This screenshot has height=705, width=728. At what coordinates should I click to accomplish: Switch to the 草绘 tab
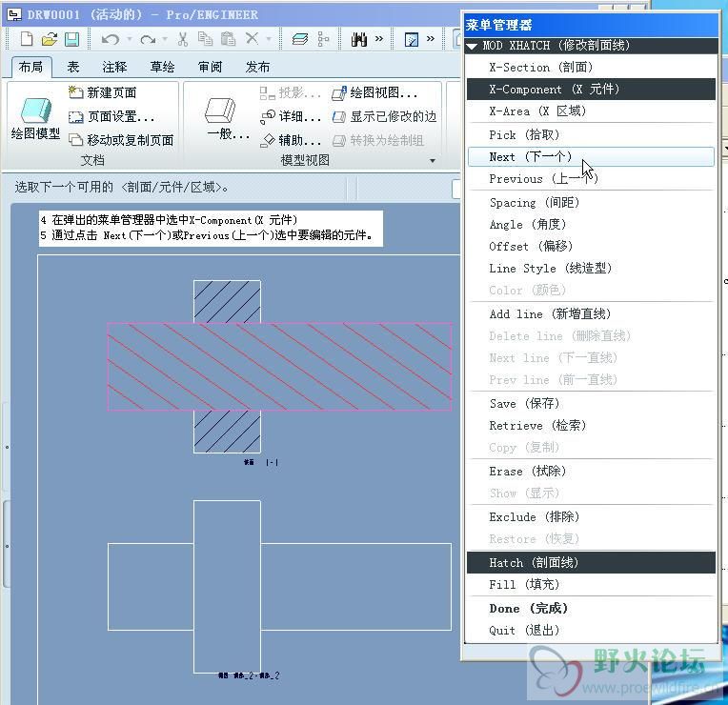[x=163, y=68]
